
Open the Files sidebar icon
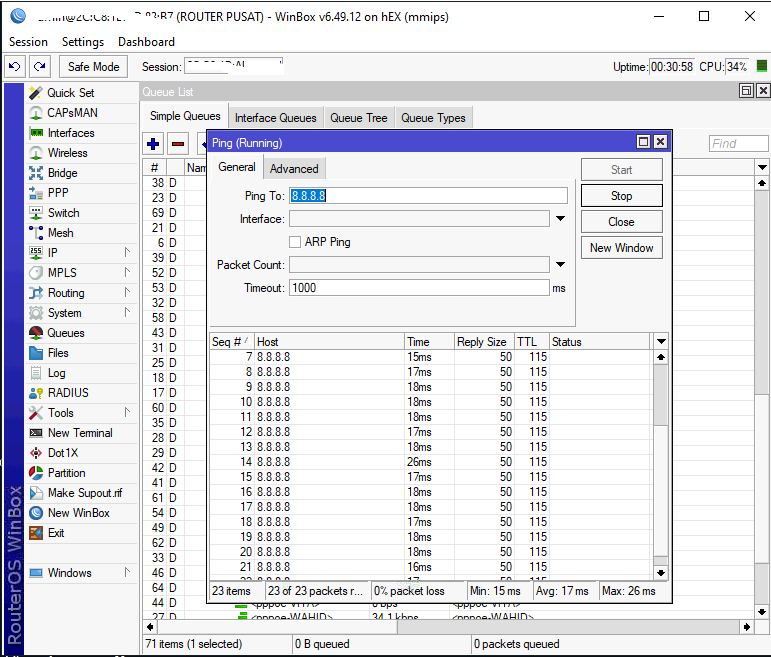(35, 353)
